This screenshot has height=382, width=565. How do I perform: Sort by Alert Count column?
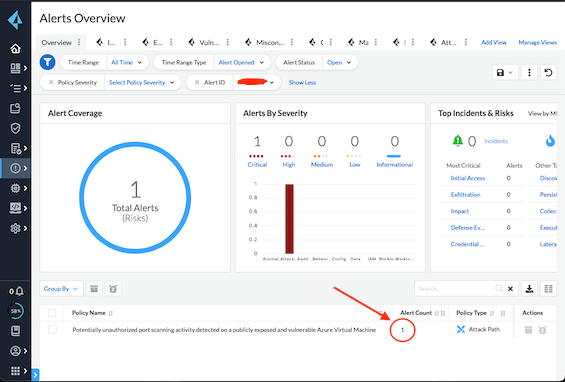click(x=437, y=313)
